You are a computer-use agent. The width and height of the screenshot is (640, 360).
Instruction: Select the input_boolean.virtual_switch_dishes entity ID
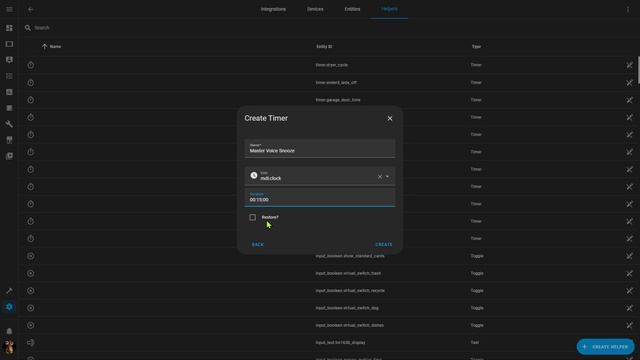349,325
